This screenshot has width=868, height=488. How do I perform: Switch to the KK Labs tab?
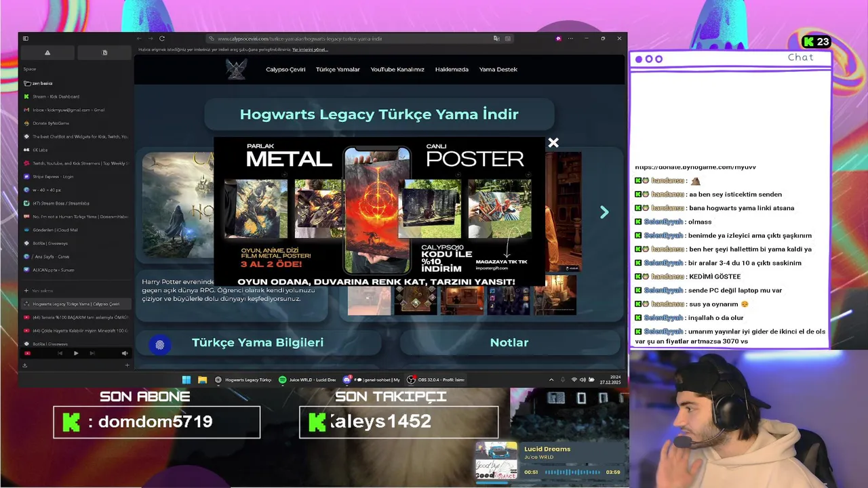tap(75, 150)
